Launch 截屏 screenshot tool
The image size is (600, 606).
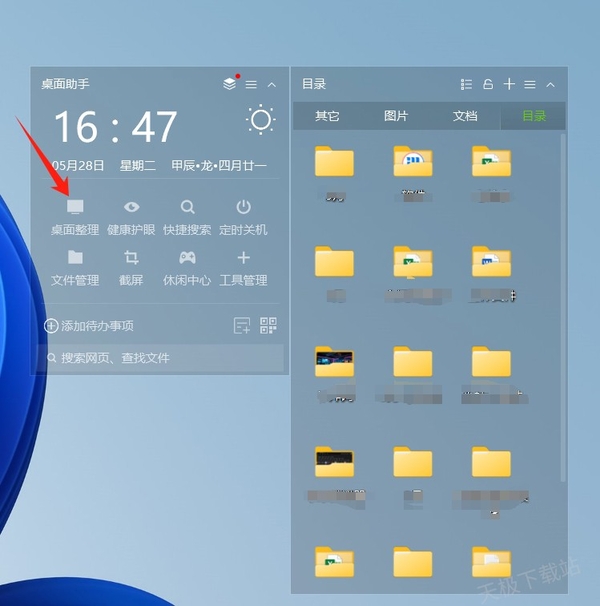click(x=131, y=268)
